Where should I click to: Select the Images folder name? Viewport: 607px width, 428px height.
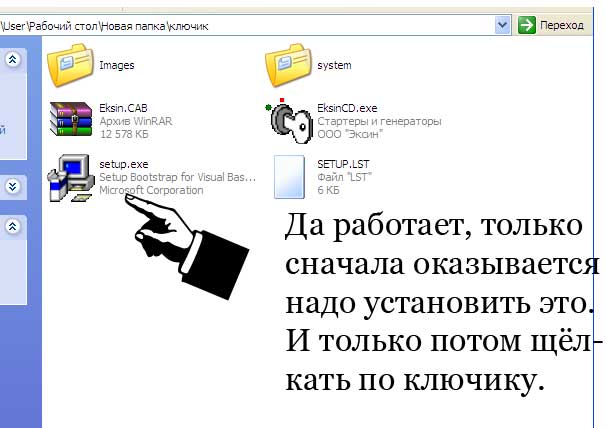[x=117, y=65]
